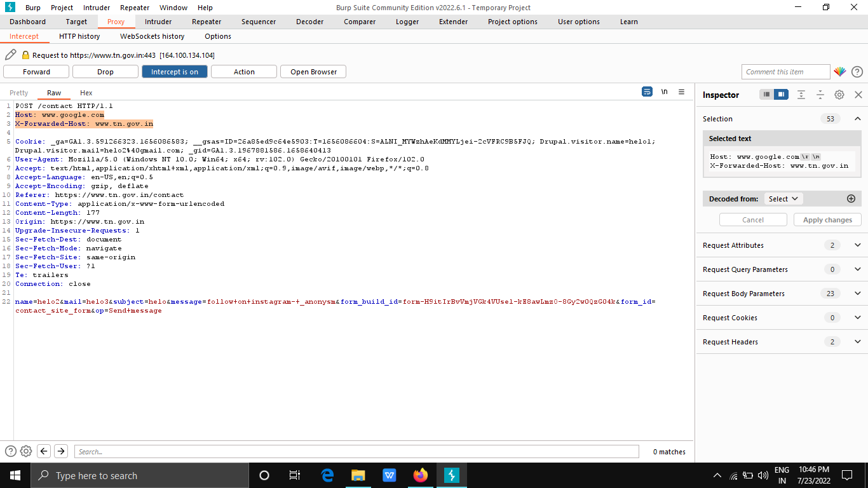The height and width of the screenshot is (488, 868).
Task: Switch to the Decoder tab
Action: coord(309,22)
